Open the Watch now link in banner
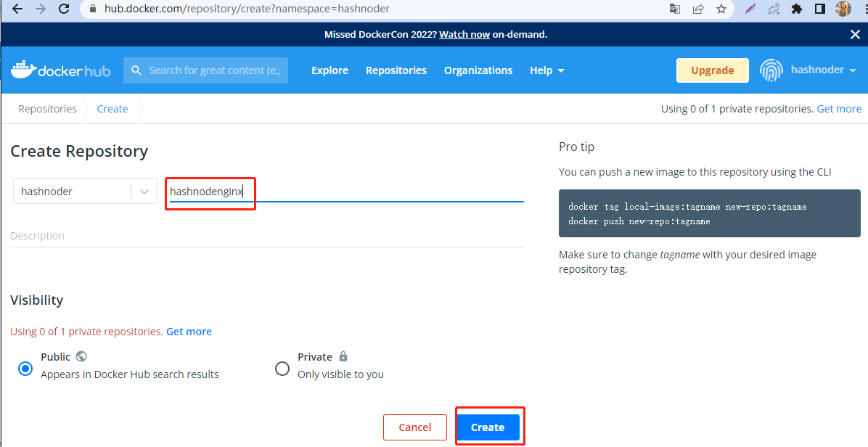Viewport: 868px width, 447px height. coord(464,34)
